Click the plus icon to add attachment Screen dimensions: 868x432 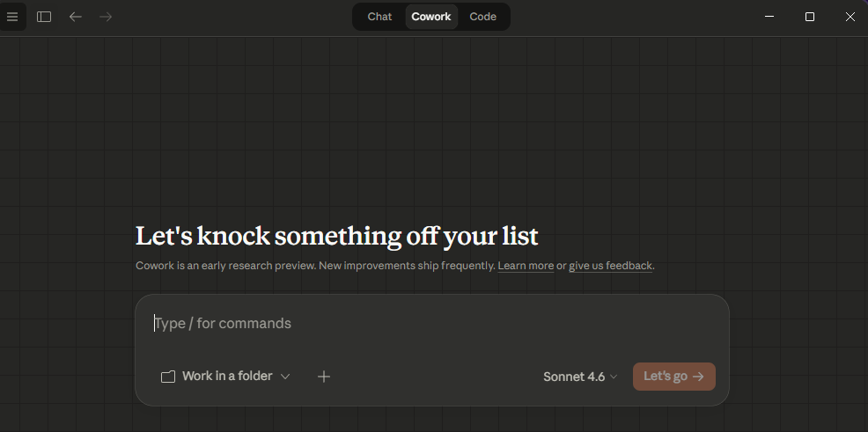click(x=324, y=377)
